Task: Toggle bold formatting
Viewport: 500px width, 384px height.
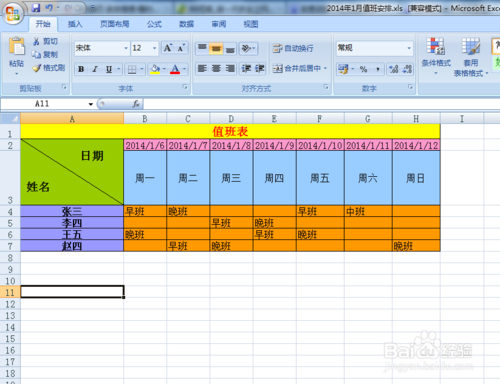Action: tap(81, 69)
